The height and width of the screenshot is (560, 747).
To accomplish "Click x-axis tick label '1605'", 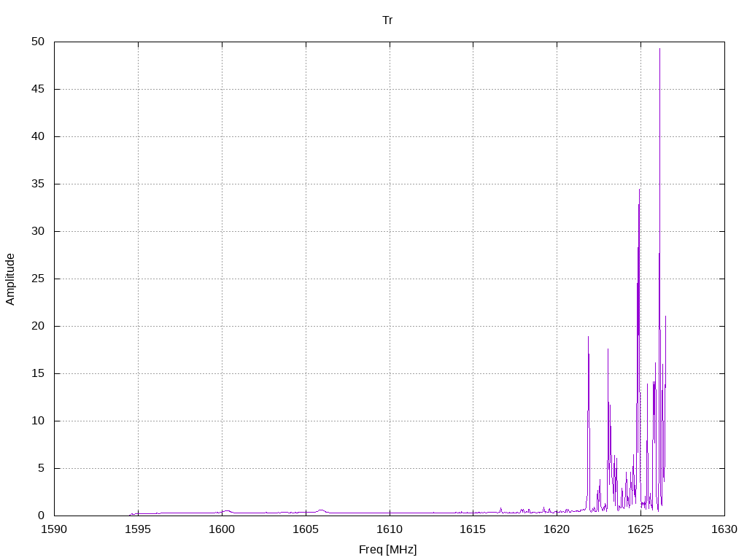I will pos(306,529).
